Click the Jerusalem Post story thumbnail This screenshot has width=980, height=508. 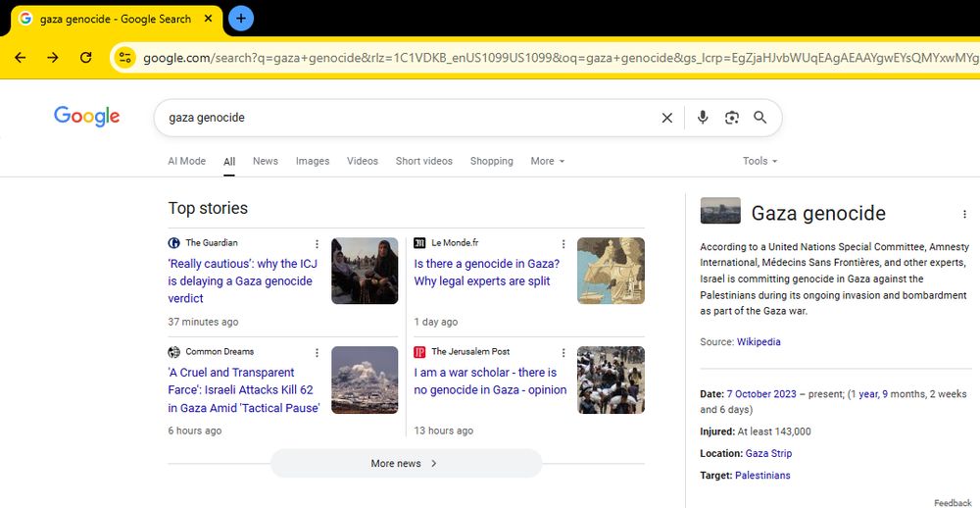(611, 380)
